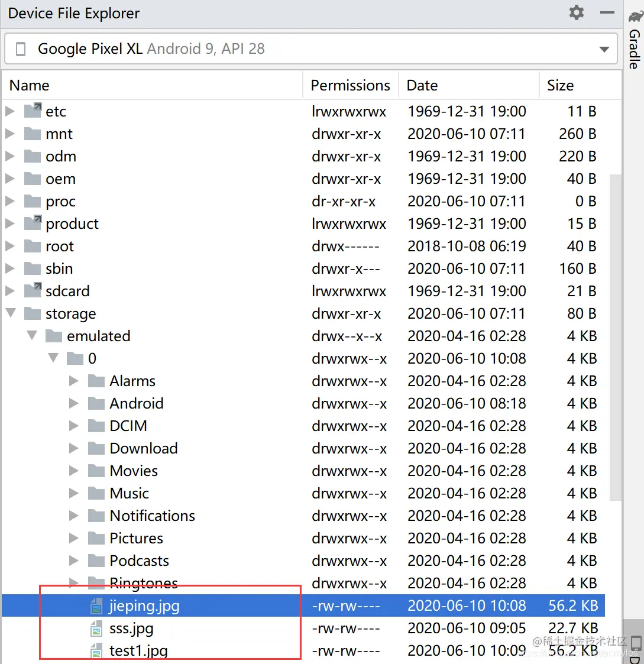This screenshot has height=664, width=644.
Task: Expand the product symlink folder
Action: [x=10, y=224]
